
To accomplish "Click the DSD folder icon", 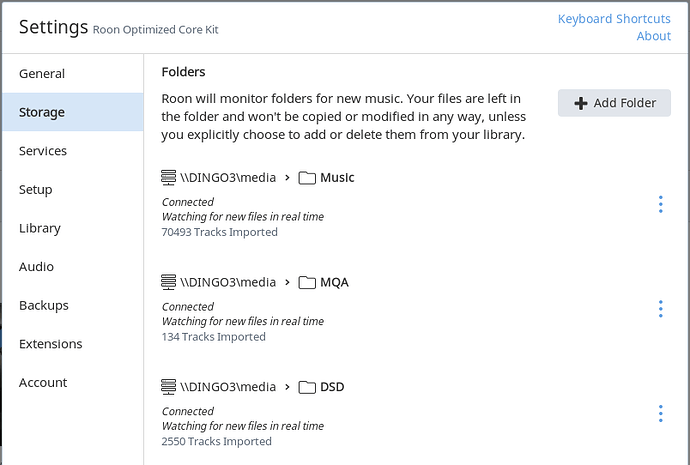I will tap(307, 388).
